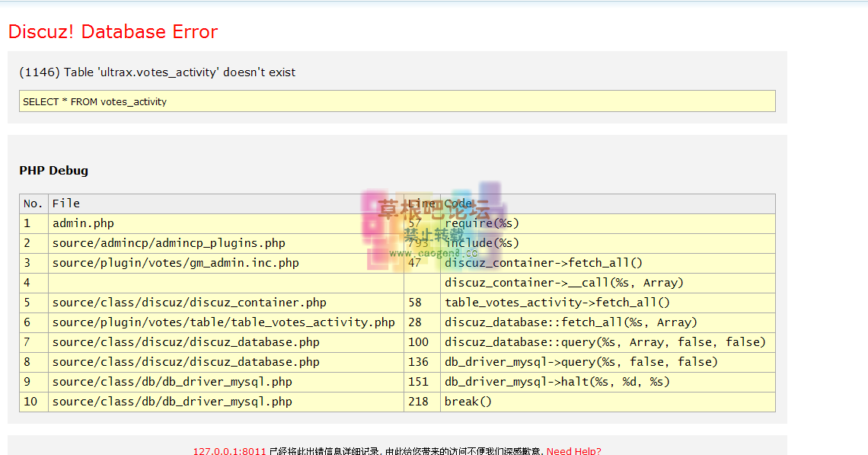The image size is (868, 455).
Task: Click the table_votes_activity.php file path
Action: point(223,322)
